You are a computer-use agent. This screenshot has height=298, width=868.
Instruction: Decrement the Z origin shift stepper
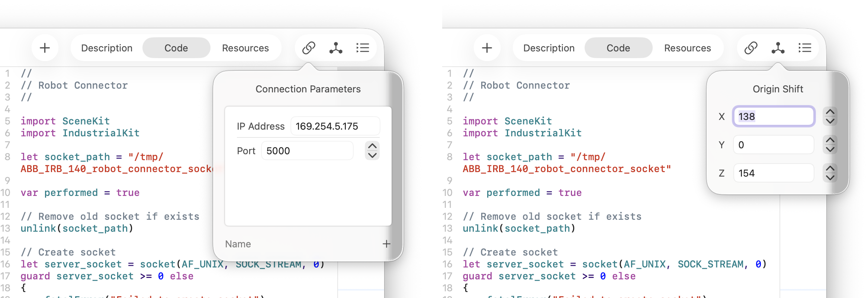[830, 178]
